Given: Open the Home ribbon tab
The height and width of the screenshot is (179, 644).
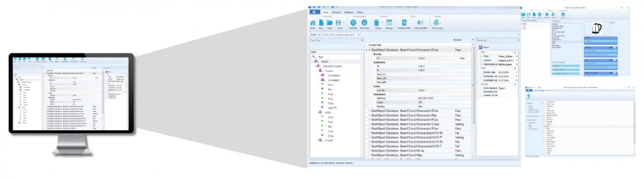Looking at the screenshot, I should [x=326, y=12].
